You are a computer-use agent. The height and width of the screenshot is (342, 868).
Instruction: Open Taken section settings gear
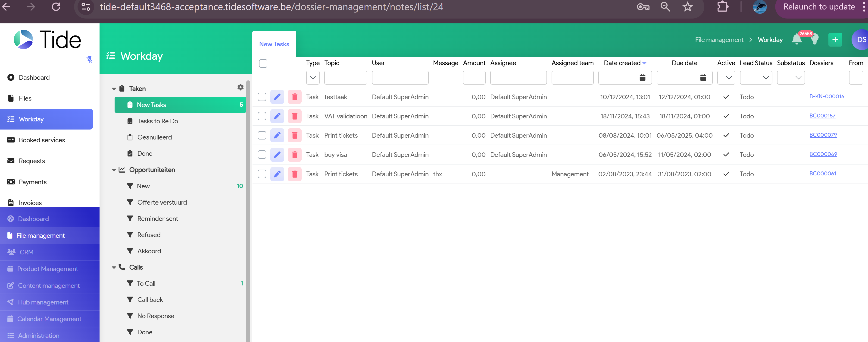click(240, 87)
